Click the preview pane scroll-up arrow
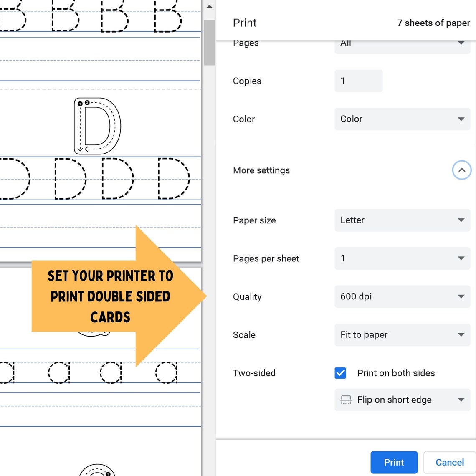This screenshot has height=476, width=476. coord(209,6)
